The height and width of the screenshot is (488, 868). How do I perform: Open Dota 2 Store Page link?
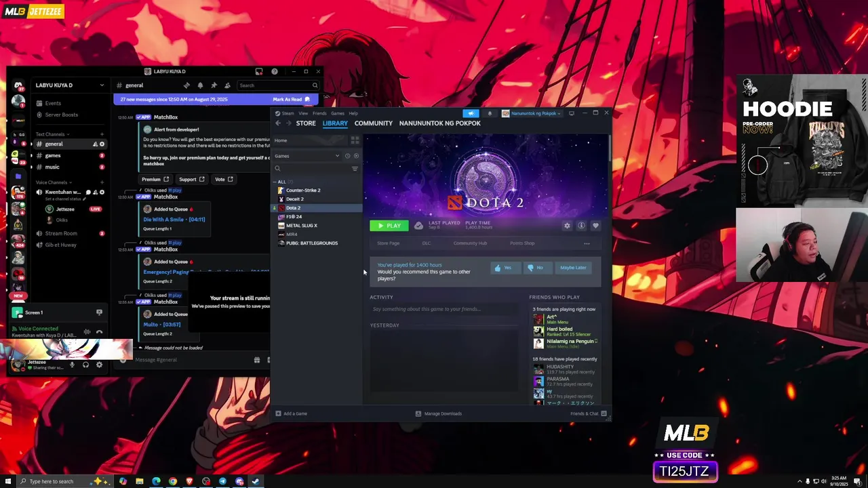coord(389,243)
